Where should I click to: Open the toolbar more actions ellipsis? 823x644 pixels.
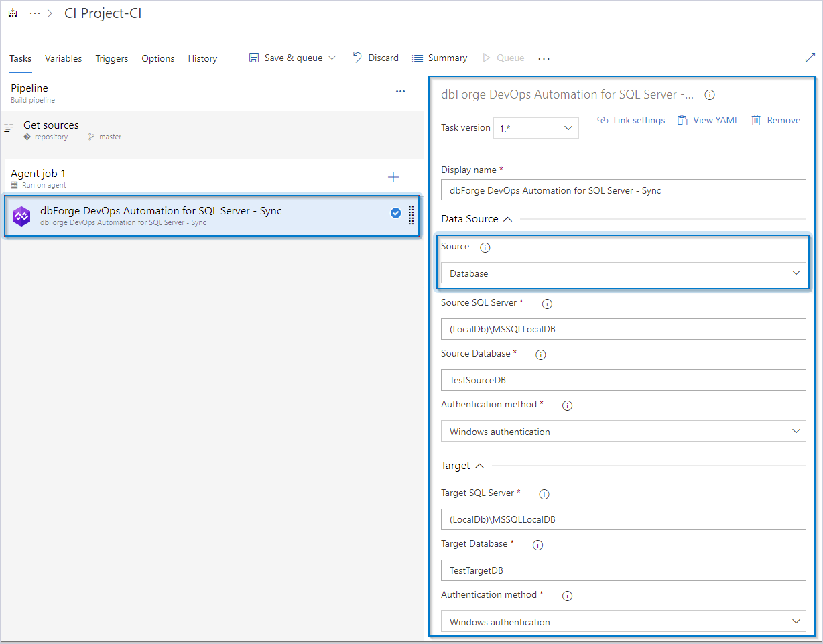tap(544, 58)
